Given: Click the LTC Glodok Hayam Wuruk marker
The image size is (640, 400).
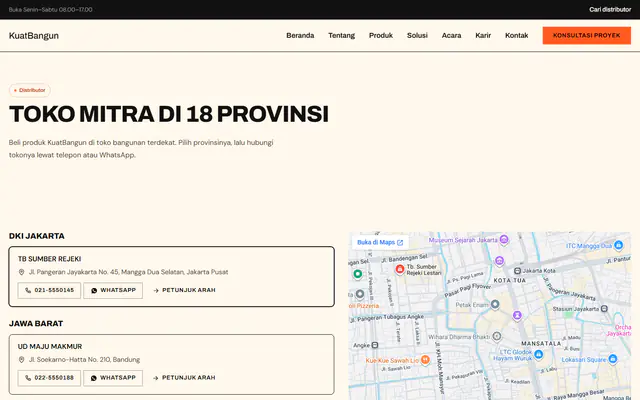Looking at the screenshot, I should (x=538, y=354).
